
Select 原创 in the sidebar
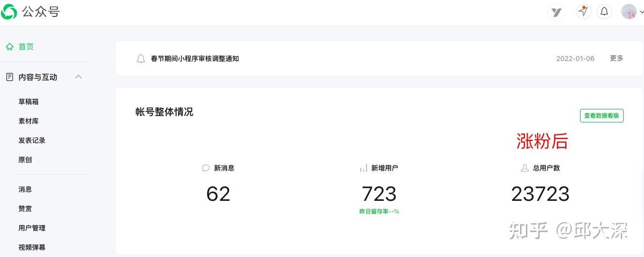tap(25, 160)
